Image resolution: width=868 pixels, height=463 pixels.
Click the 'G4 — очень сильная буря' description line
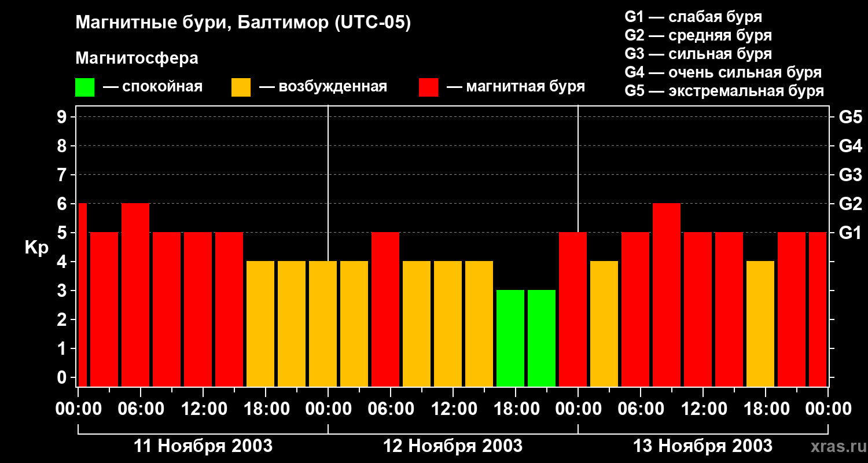click(x=723, y=72)
